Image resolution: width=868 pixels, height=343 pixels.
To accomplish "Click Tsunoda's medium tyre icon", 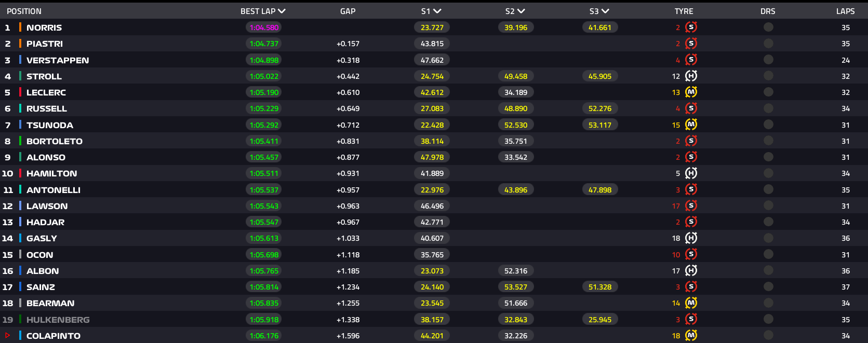I will (691, 125).
